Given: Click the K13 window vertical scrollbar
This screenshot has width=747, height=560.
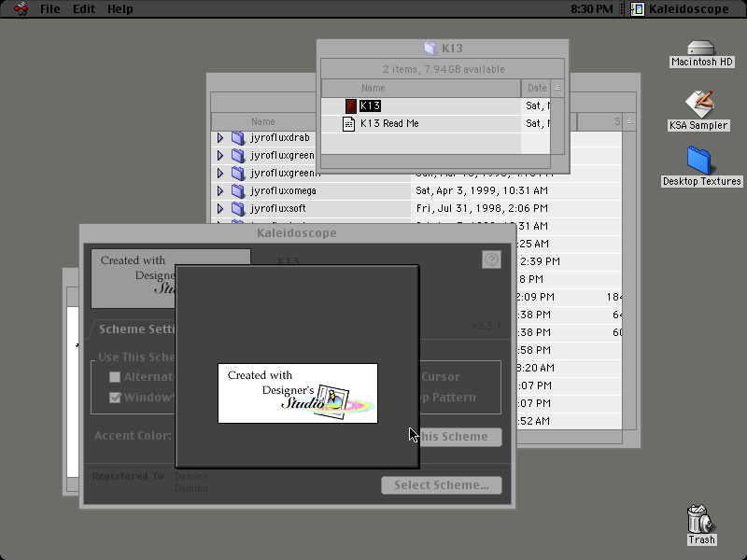Looking at the screenshot, I should (x=557, y=125).
